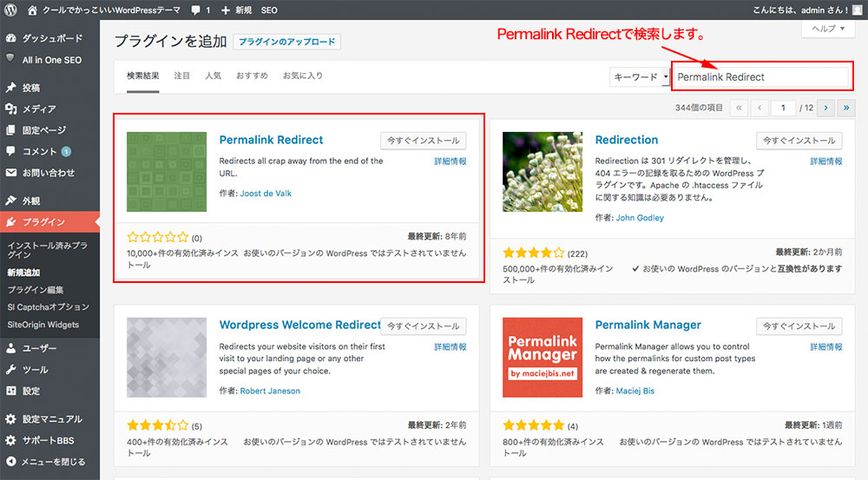Click the プラグインのアップロード button
The image size is (868, 480).
[x=286, y=42]
